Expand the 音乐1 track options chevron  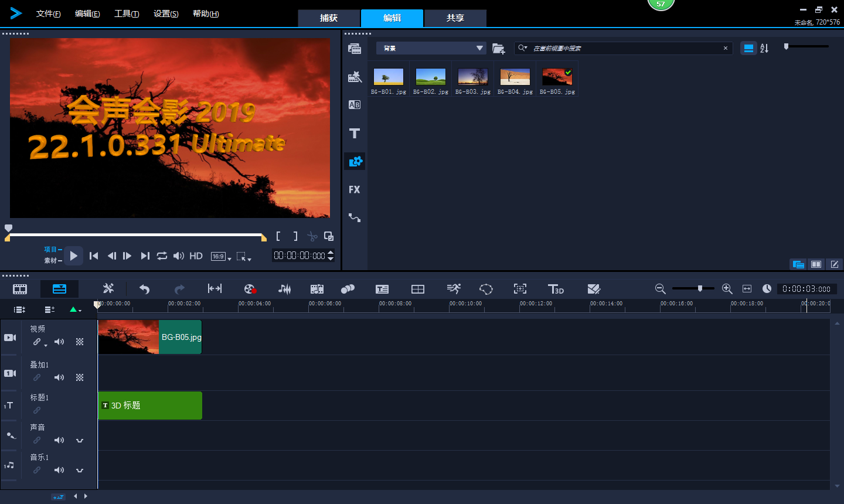[x=80, y=470]
